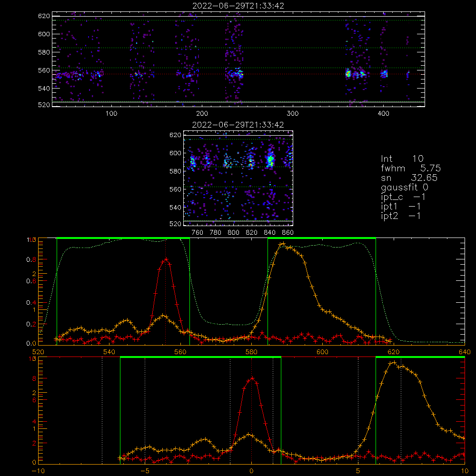Click the '400' x-axis tick label of top image
This screenshot has width=476, height=476.
point(383,114)
